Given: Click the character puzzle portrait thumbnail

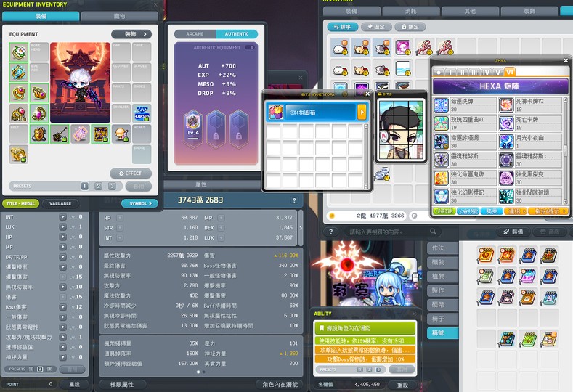Looking at the screenshot, I should tap(401, 131).
